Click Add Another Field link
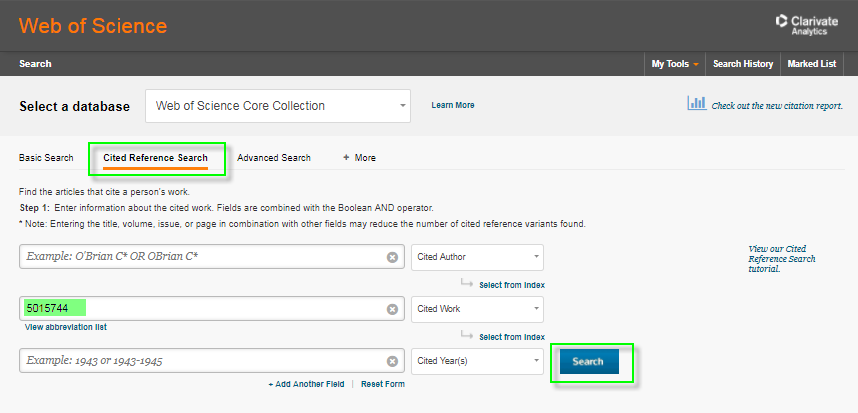Viewport: 858px width, 413px height. [x=306, y=384]
